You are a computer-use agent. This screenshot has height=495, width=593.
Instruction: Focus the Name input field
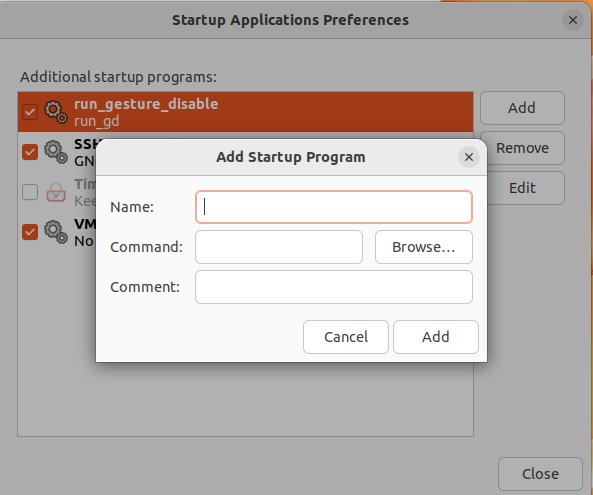334,207
